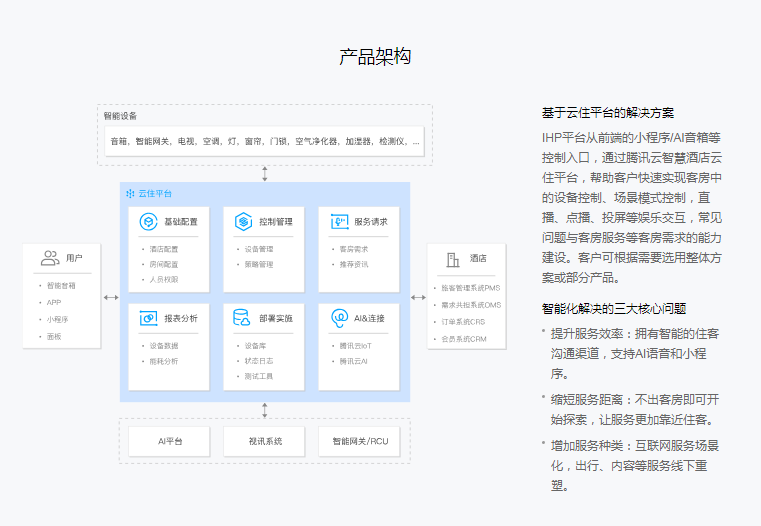Image resolution: width=761 pixels, height=526 pixels.
Task: Click APP in the 用户 panel
Action: pyautogui.click(x=54, y=302)
